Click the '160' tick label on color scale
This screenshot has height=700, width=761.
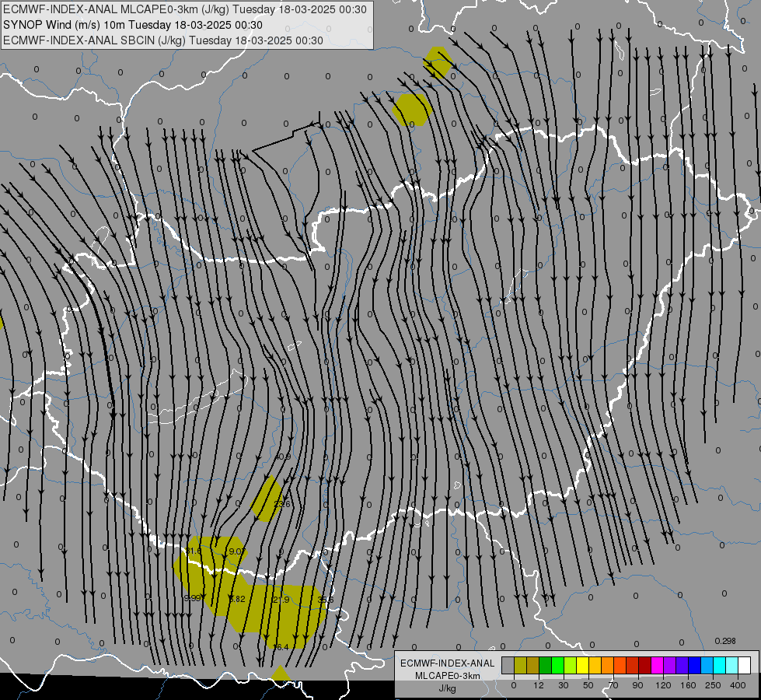[x=688, y=685]
